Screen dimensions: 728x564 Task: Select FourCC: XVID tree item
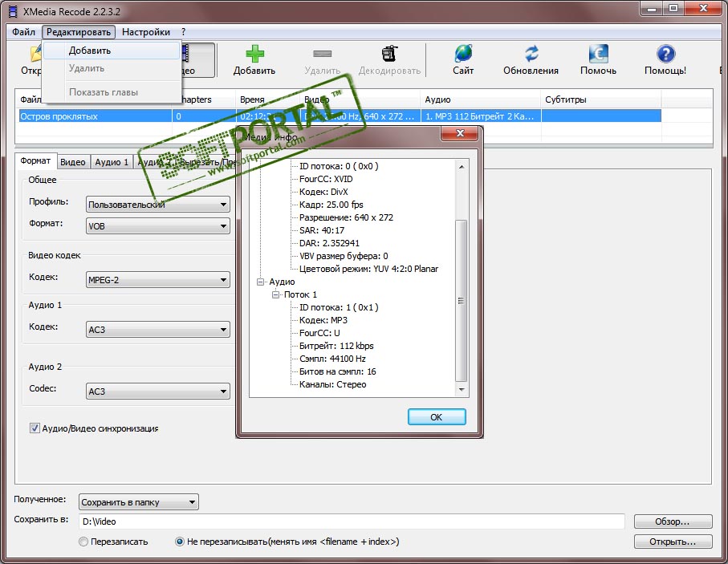326,179
